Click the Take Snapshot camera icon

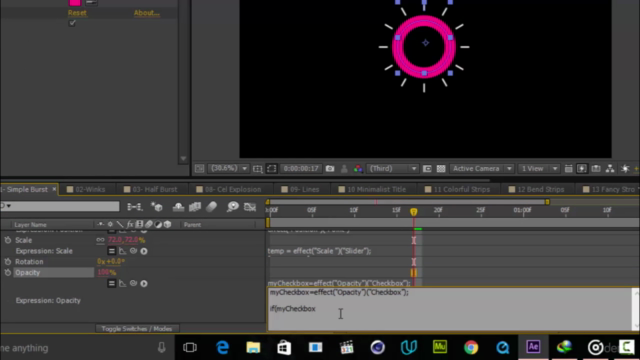point(330,169)
